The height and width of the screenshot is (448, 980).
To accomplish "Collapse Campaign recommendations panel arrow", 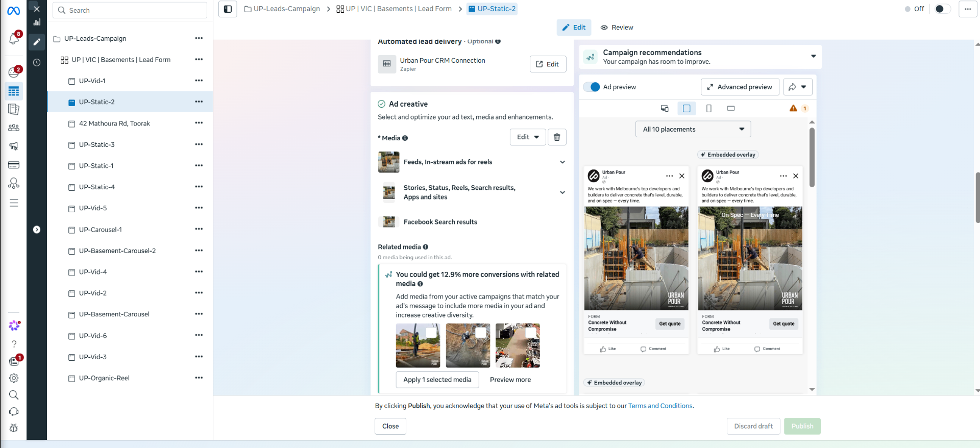I will [x=814, y=56].
